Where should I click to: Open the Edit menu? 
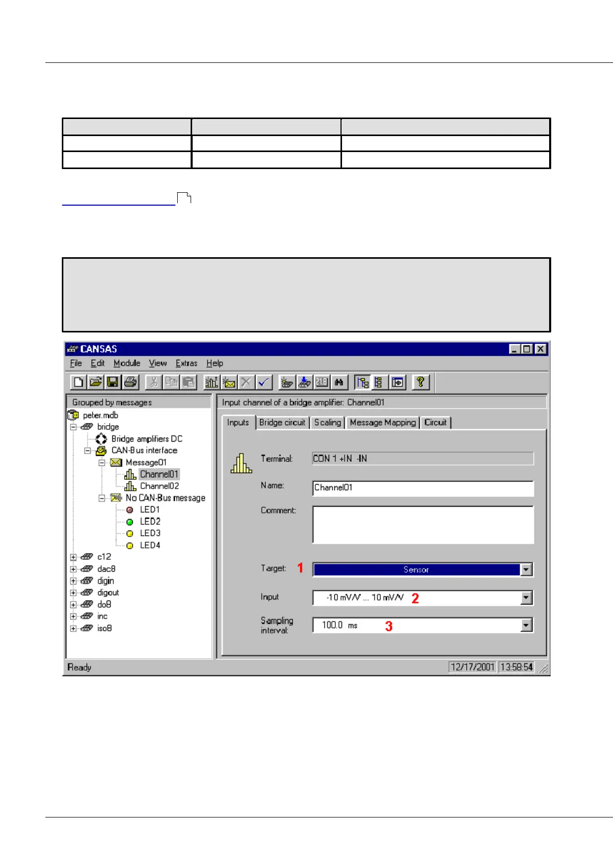[x=97, y=363]
